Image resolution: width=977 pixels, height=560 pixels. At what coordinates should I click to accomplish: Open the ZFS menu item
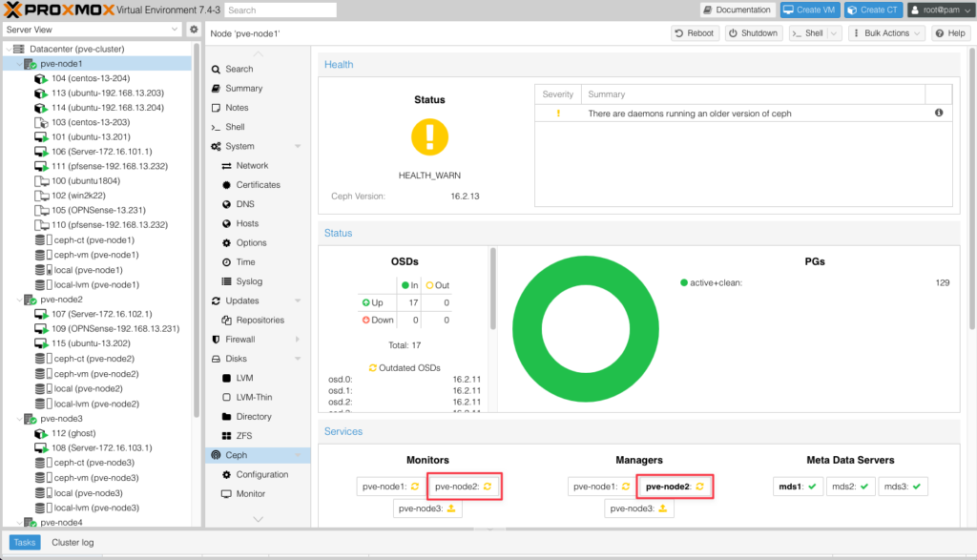(x=243, y=436)
